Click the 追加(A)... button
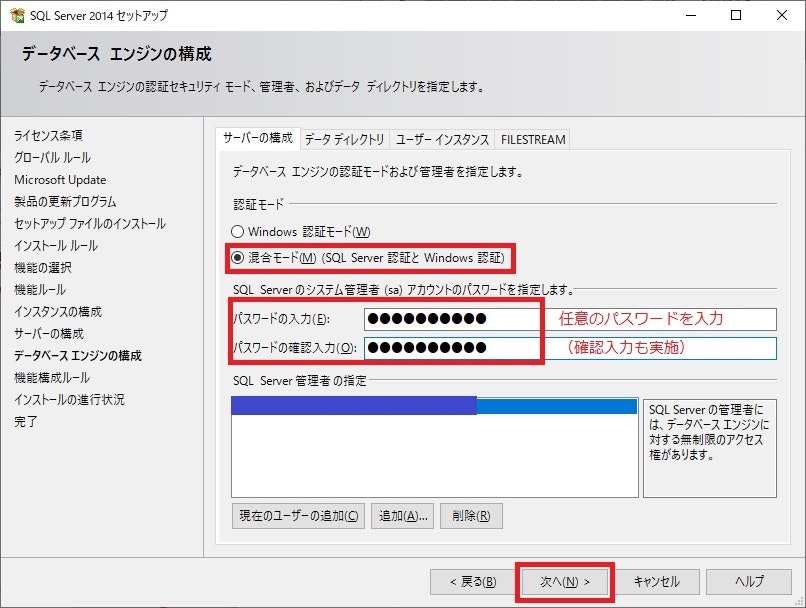Screen dimensions: 806x608 point(403,515)
